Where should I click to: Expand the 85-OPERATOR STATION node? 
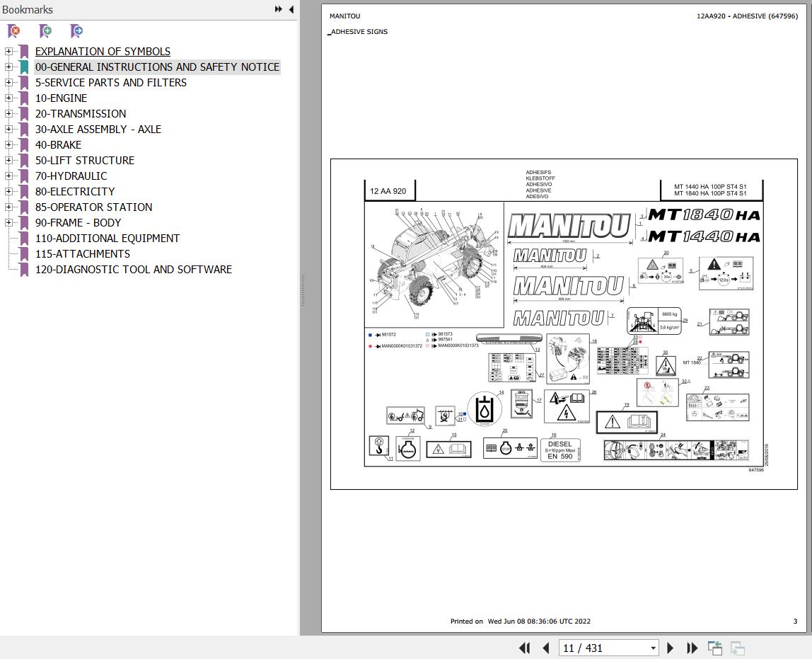pyautogui.click(x=8, y=207)
